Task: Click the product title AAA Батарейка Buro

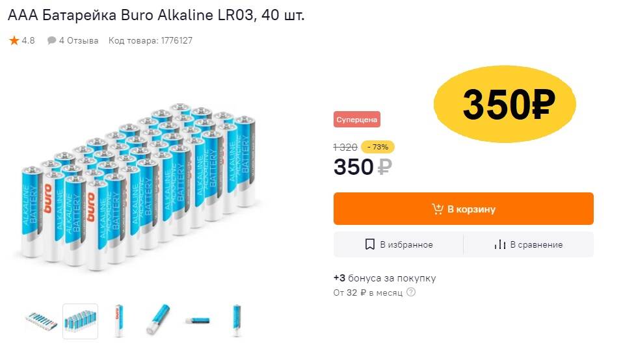Action: pos(156,14)
